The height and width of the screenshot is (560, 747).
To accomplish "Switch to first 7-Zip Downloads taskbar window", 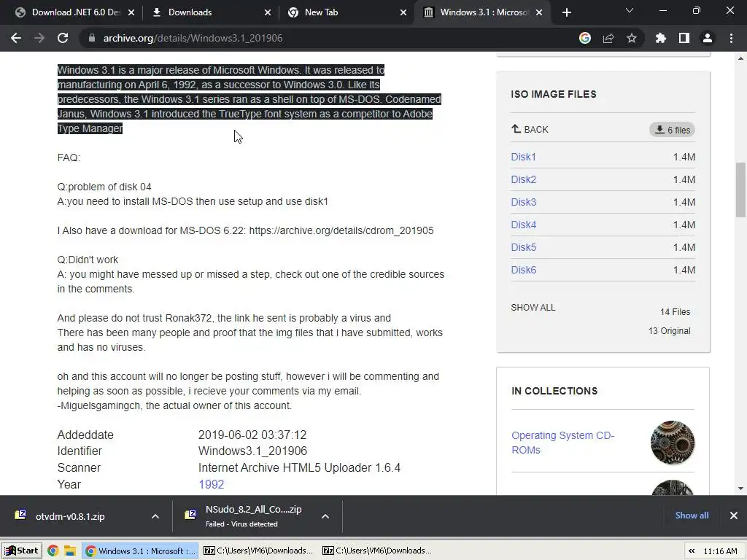I will [x=259, y=551].
